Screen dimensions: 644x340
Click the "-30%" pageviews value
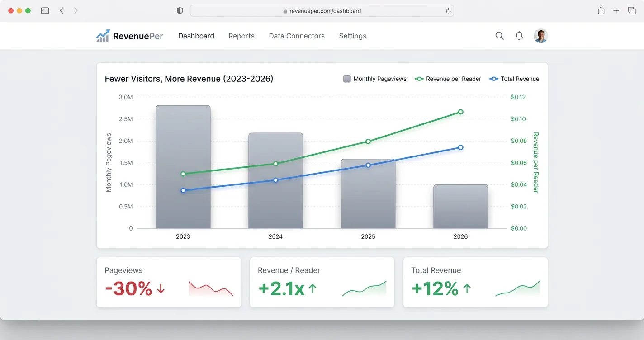pos(128,288)
